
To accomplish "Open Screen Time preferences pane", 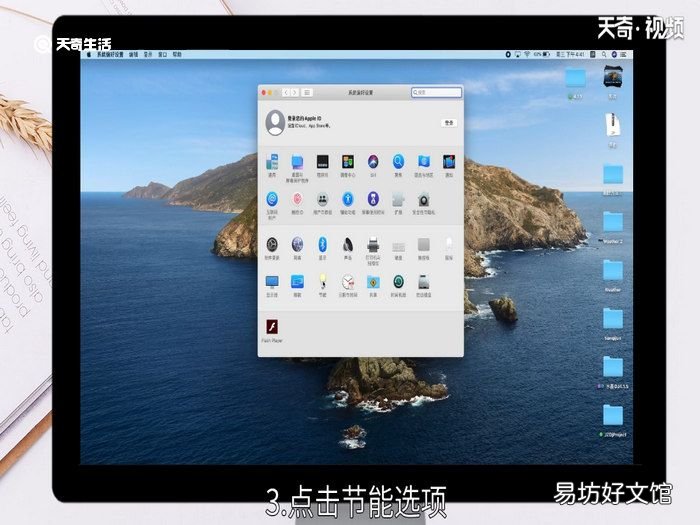I will pyautogui.click(x=373, y=199).
